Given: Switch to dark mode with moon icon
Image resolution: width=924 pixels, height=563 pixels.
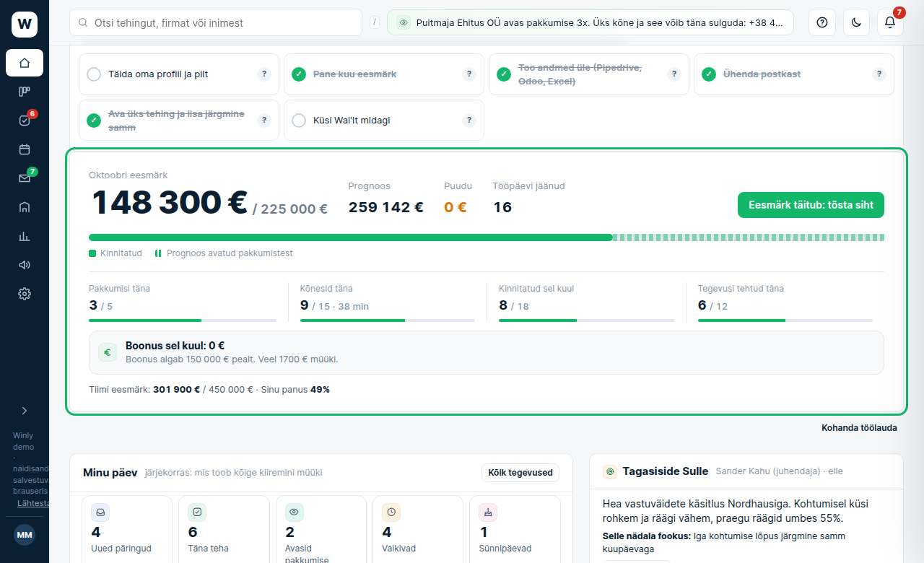Looking at the screenshot, I should [x=856, y=22].
